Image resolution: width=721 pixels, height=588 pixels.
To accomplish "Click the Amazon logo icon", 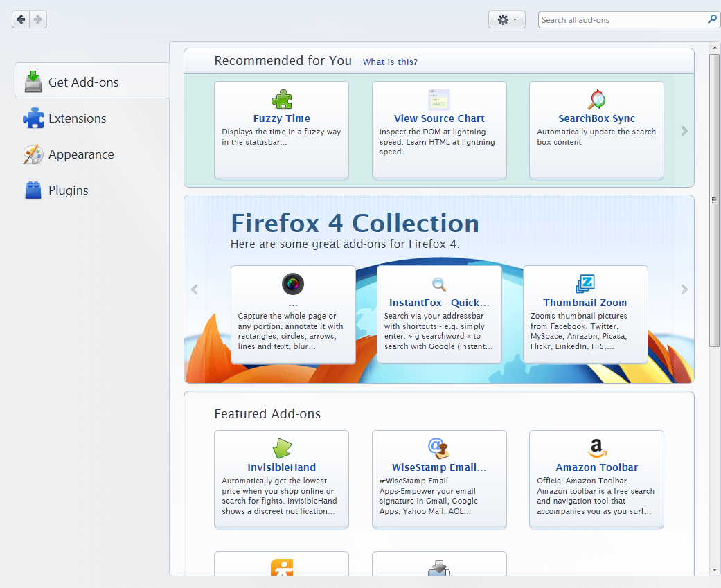I will 597,448.
